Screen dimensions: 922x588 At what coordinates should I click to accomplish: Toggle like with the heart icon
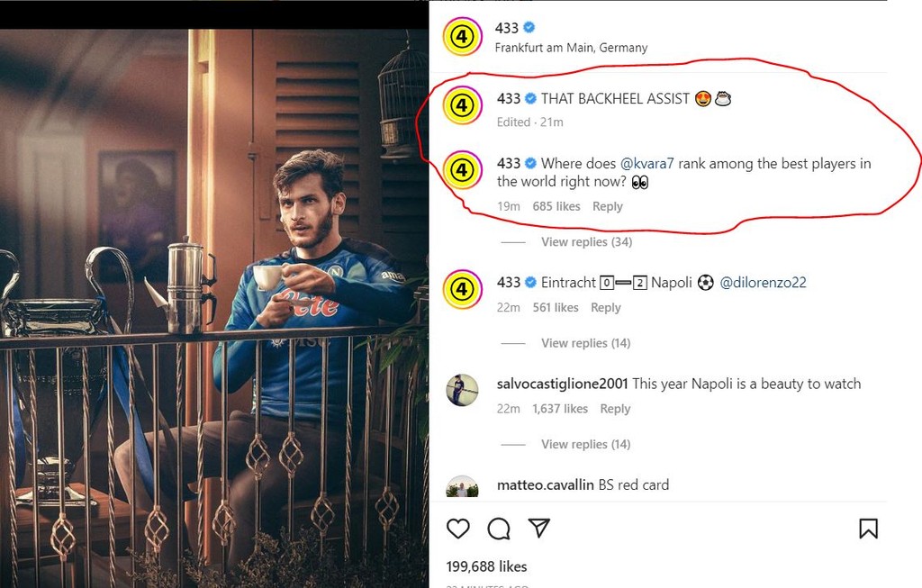(x=459, y=529)
